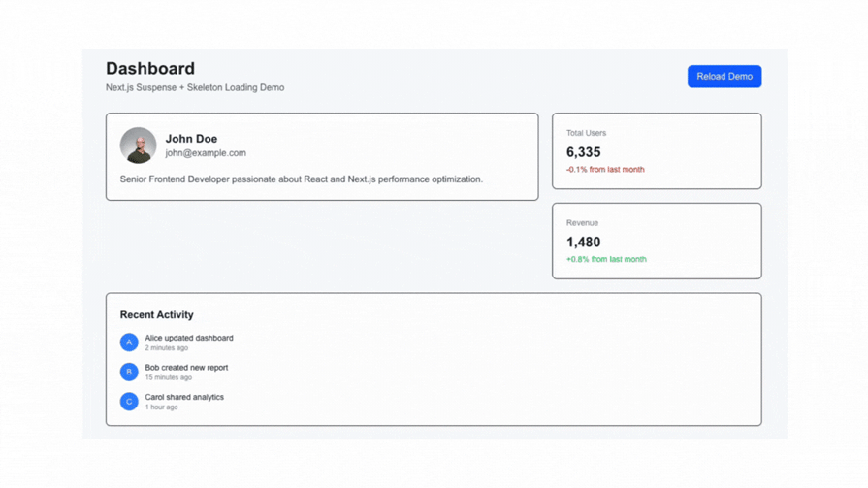
Task: Click the '15 minutes ago' timestamp
Action: 169,377
